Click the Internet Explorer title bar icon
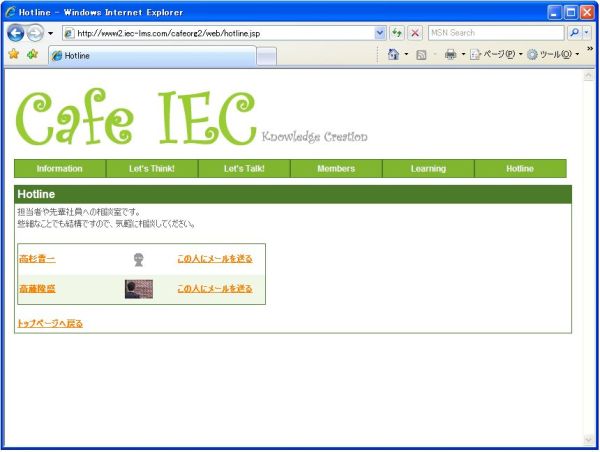This screenshot has height=452, width=600. click(10, 12)
